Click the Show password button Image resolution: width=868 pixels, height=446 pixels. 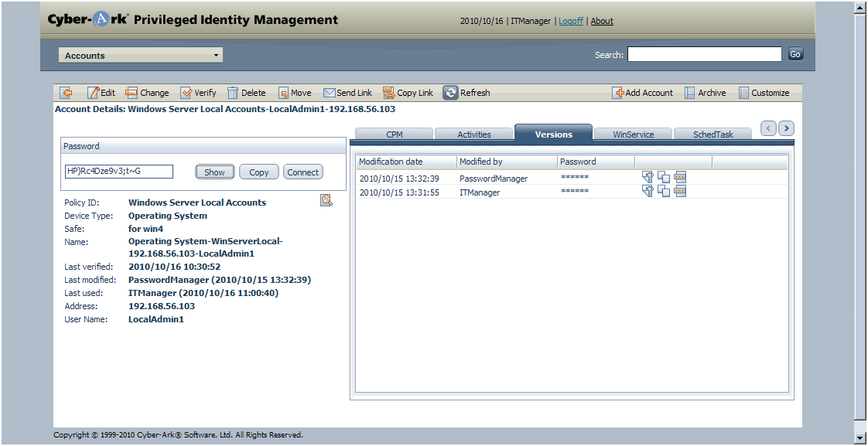(x=215, y=172)
